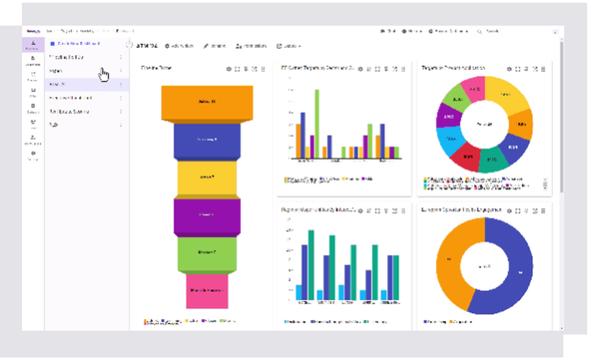Collapse the dashboard list sidebar with its chevron

[129, 44]
